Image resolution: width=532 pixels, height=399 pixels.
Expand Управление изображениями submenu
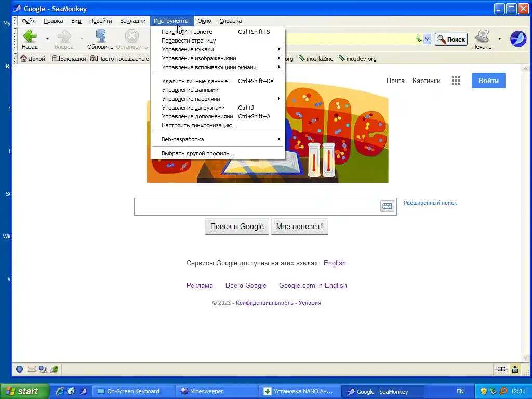click(x=218, y=58)
